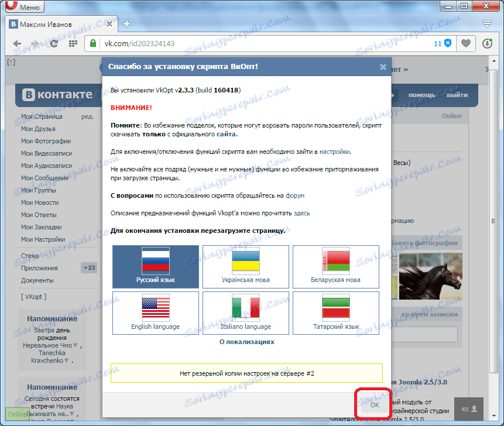Select English language tile
The width and height of the screenshot is (504, 426).
point(156,313)
